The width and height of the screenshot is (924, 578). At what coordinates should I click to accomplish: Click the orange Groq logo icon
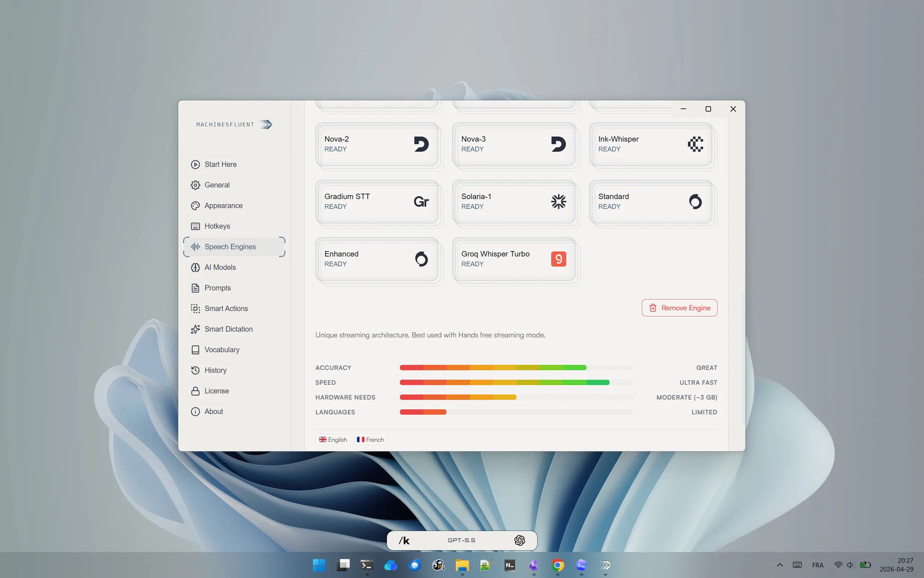click(558, 259)
